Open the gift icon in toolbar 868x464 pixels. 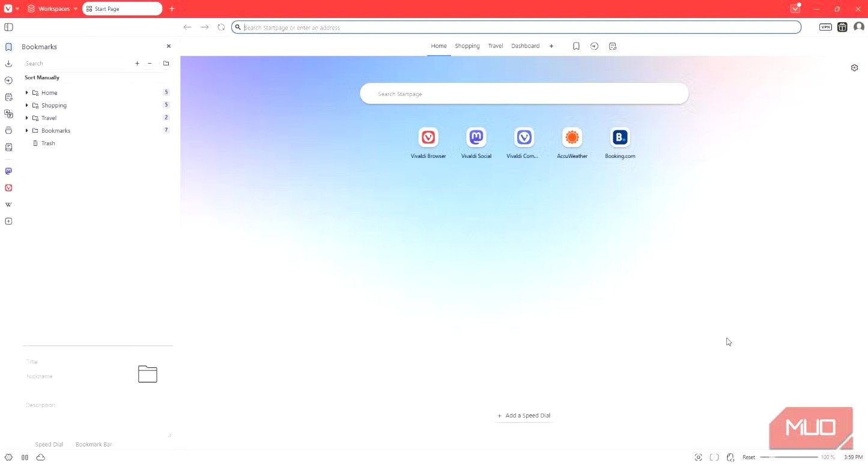842,27
